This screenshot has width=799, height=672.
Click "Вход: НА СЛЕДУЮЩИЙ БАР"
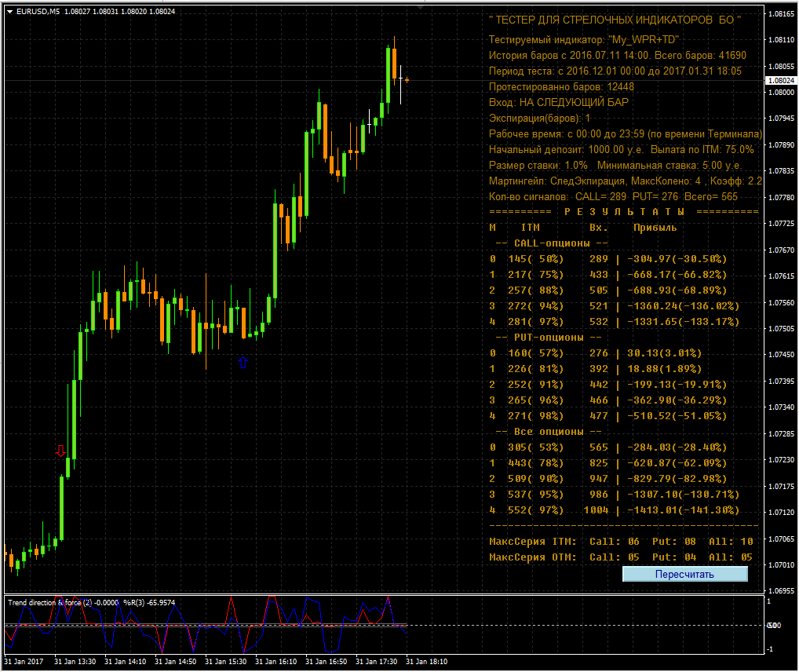[x=559, y=103]
